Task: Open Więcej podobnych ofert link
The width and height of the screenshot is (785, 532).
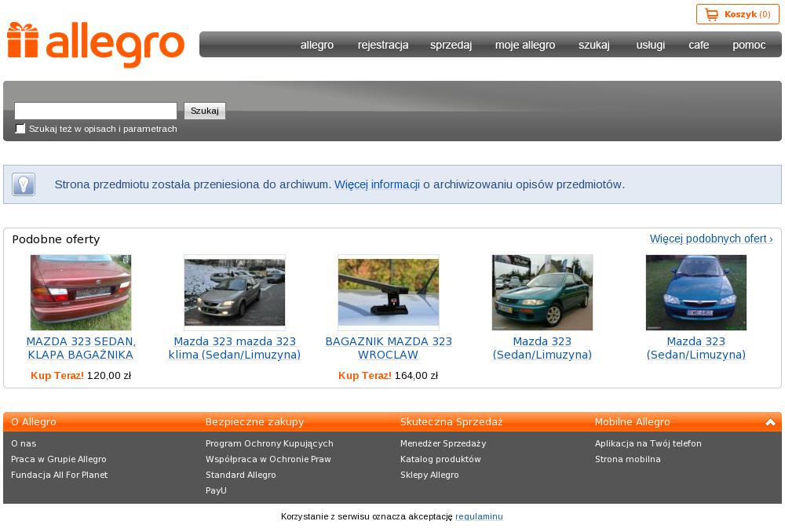Action: point(711,239)
